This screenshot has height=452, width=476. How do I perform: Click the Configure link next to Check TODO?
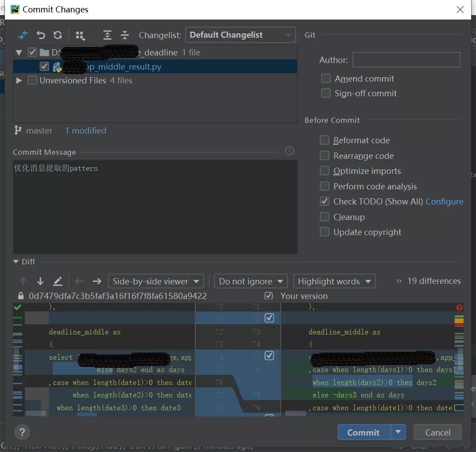pyautogui.click(x=444, y=201)
